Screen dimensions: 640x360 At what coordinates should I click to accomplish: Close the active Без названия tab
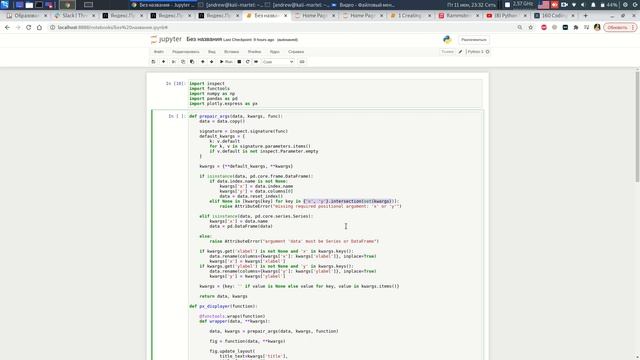pos(285,16)
